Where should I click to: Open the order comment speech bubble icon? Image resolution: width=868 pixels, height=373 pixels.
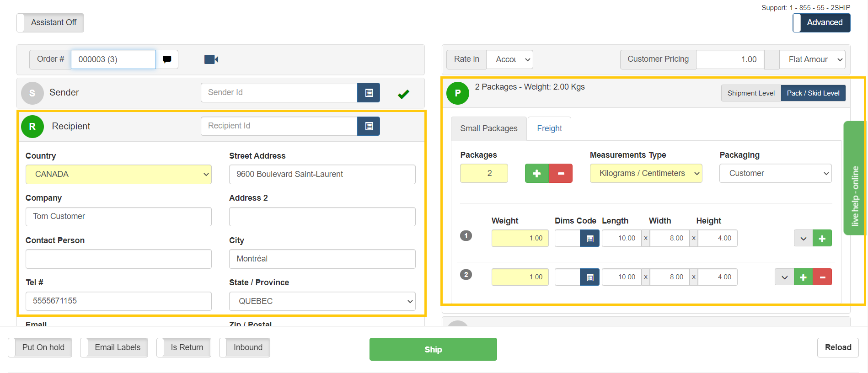click(167, 59)
